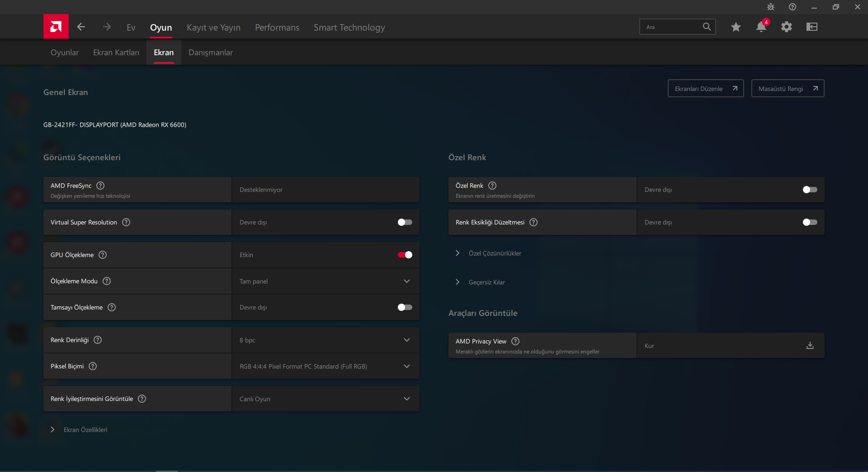868x472 pixels.
Task: Click the Genel Ekran heading
Action: (66, 92)
